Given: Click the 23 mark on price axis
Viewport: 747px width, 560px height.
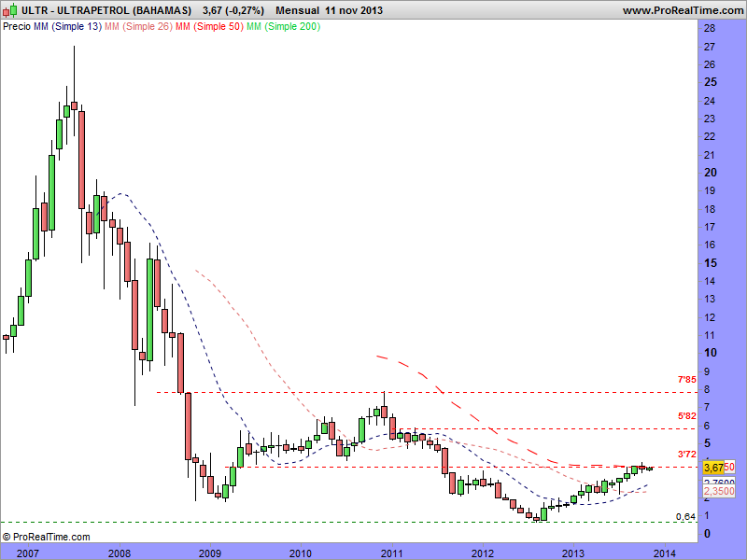Looking at the screenshot, I should [x=710, y=119].
